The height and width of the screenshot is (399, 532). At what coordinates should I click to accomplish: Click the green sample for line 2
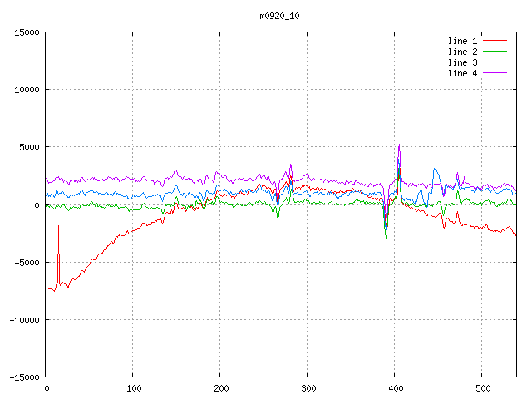[495, 52]
